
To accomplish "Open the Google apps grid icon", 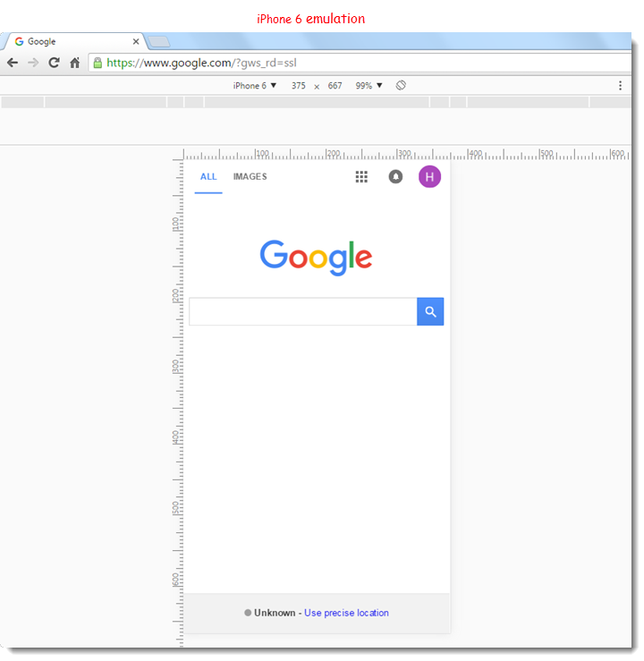I will point(361,176).
